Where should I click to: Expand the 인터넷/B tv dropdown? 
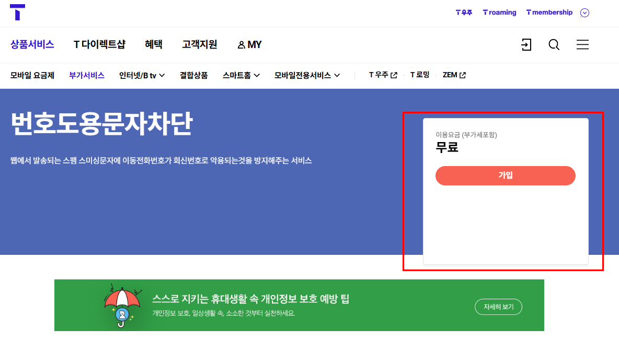click(x=142, y=75)
